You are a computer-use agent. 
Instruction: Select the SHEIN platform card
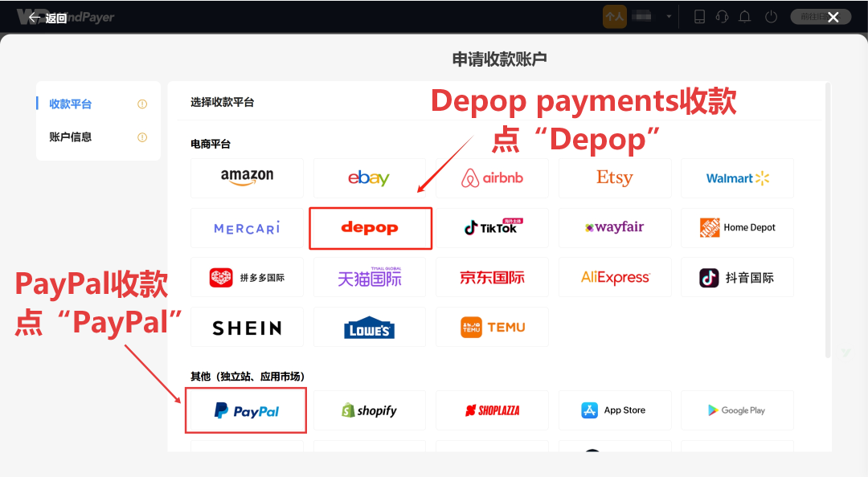coord(247,327)
